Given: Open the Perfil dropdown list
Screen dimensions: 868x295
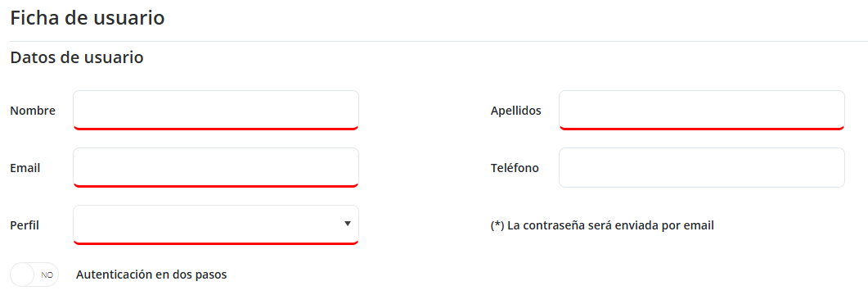Looking at the screenshot, I should pyautogui.click(x=216, y=225).
